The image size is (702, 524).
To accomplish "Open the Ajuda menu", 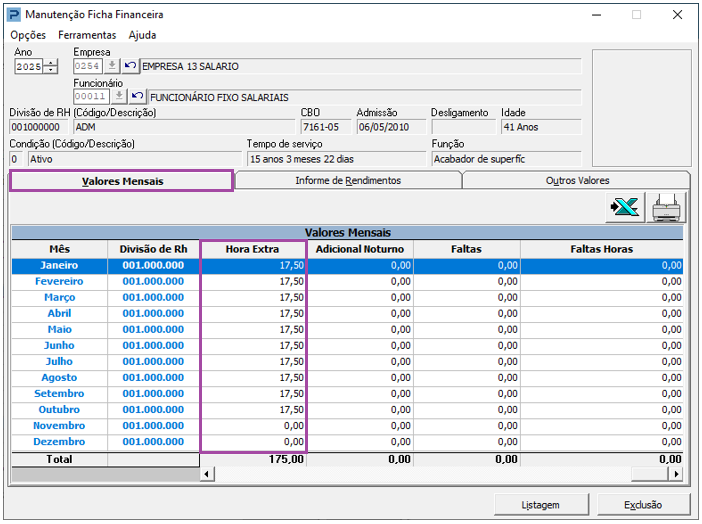I will (x=142, y=35).
